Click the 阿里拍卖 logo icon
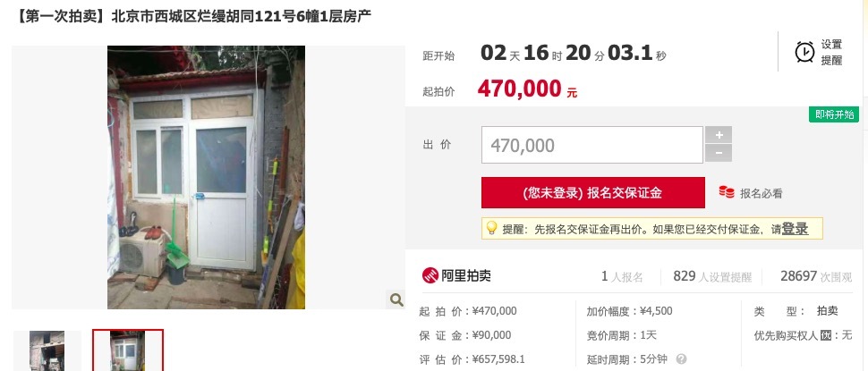Screen dimensions: 868x371 [x=430, y=275]
